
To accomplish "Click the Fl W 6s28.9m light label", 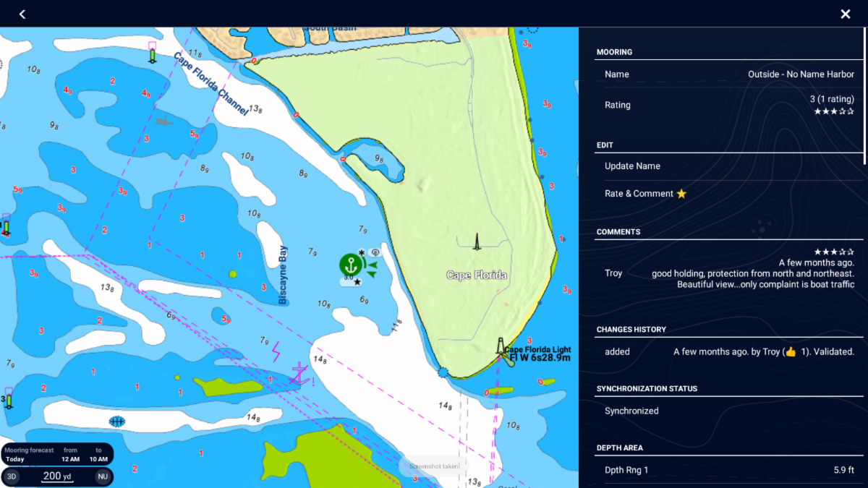I will pyautogui.click(x=540, y=358).
